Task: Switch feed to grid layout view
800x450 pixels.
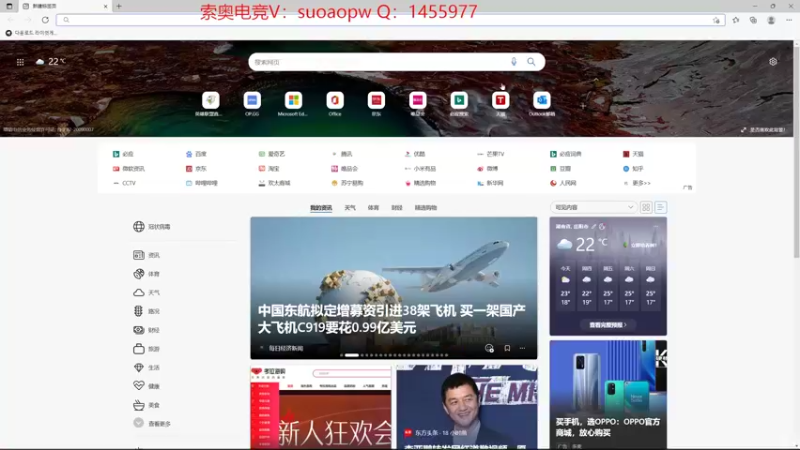Action: (646, 207)
